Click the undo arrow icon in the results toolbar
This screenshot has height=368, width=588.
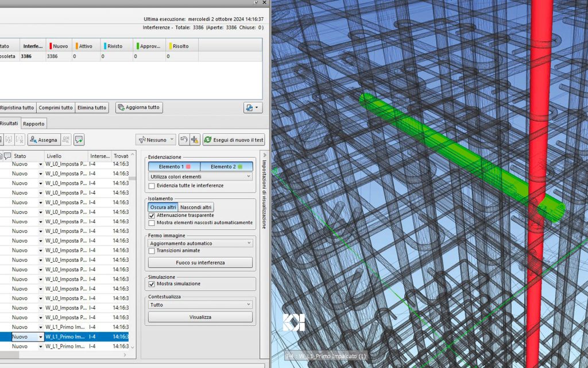tap(184, 139)
